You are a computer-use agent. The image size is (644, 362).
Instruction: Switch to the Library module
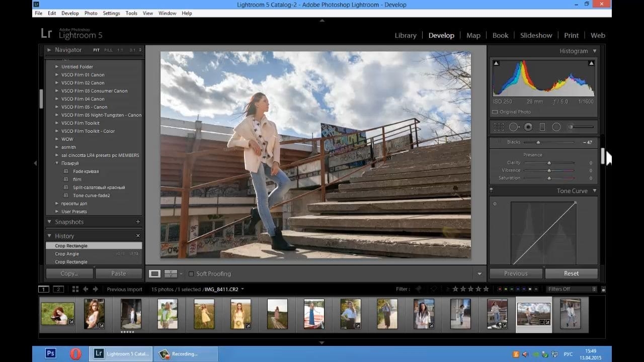coord(406,35)
